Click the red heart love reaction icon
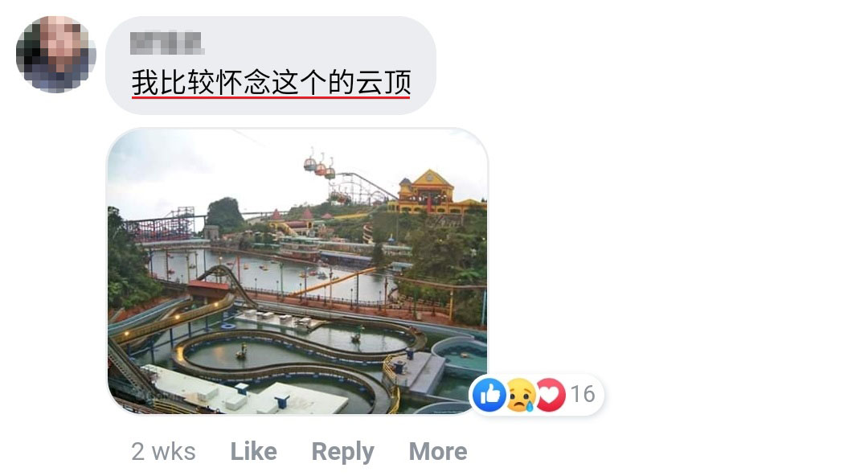Screen dimensions: 868x476 point(551,395)
